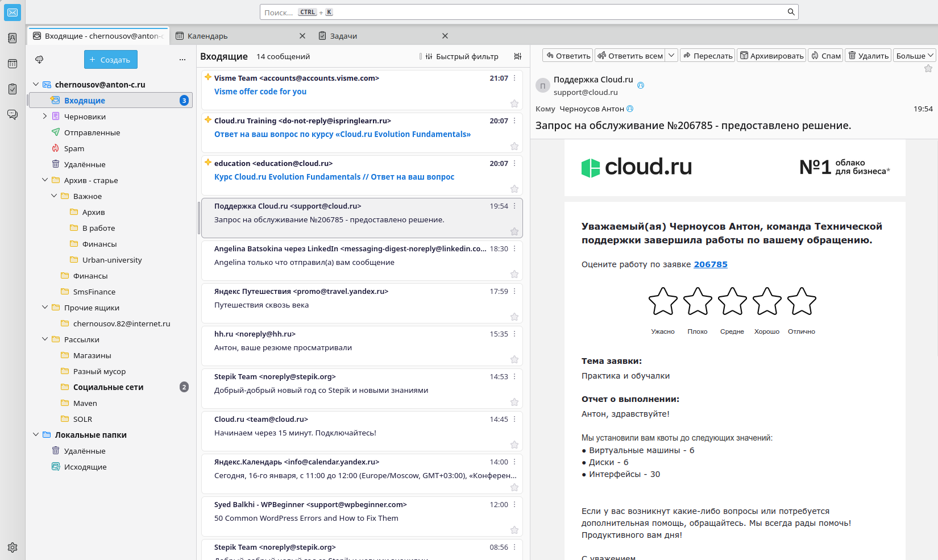Open the Ответить всем dropdown arrow

tap(671, 55)
